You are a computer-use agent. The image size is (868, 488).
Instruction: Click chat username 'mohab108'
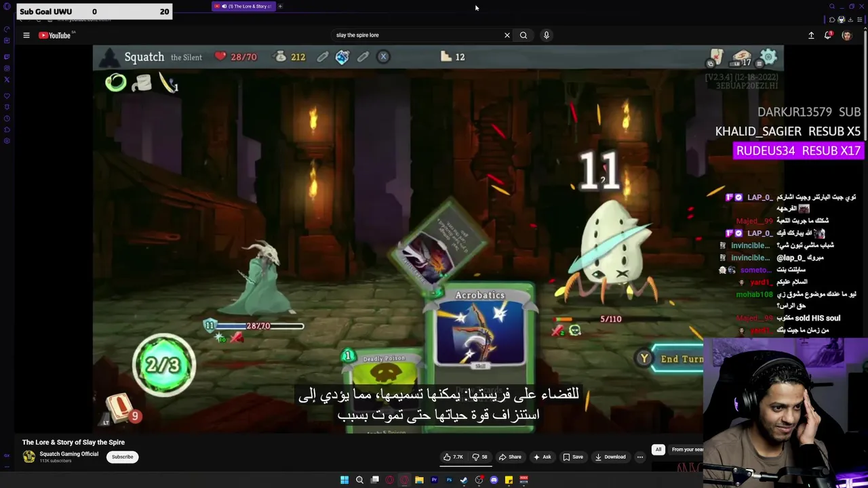754,294
